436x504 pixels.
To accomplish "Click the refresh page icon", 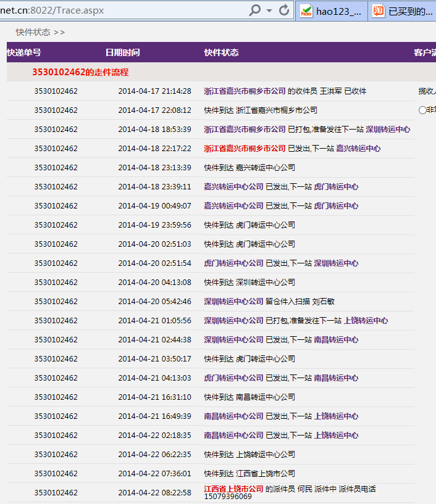I will [284, 10].
